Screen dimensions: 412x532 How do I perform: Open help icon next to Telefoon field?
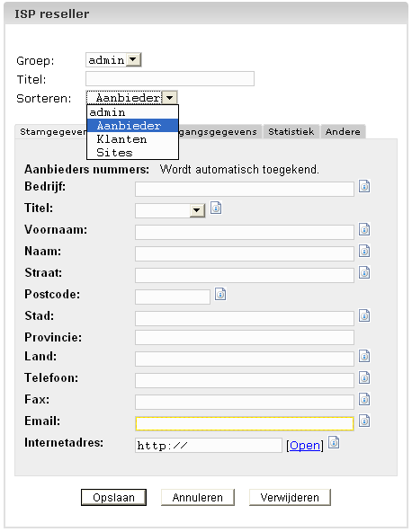coord(364,377)
